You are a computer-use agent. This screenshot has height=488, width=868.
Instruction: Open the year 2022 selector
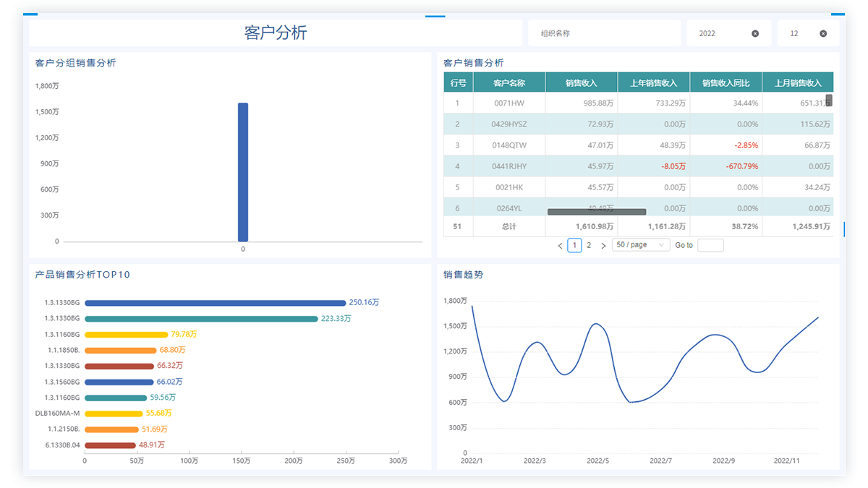pos(720,34)
